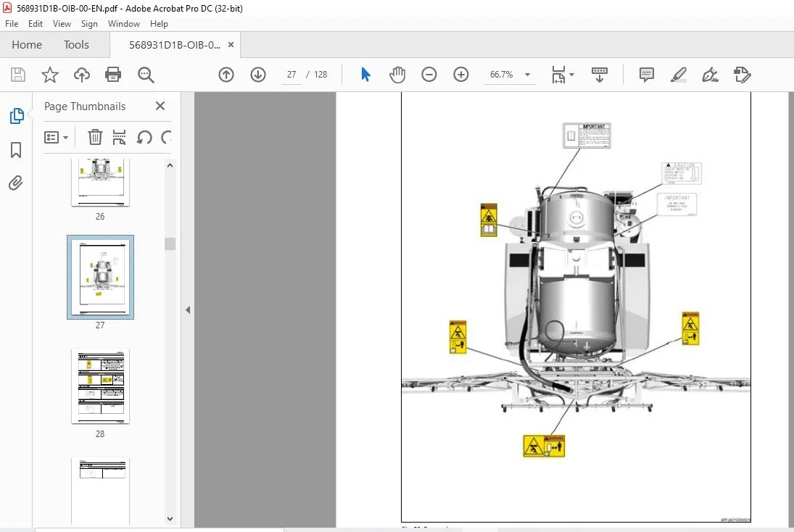Click the Print Pages icon in thumbnails
Viewport: 794px width, 532px height.
click(x=119, y=137)
